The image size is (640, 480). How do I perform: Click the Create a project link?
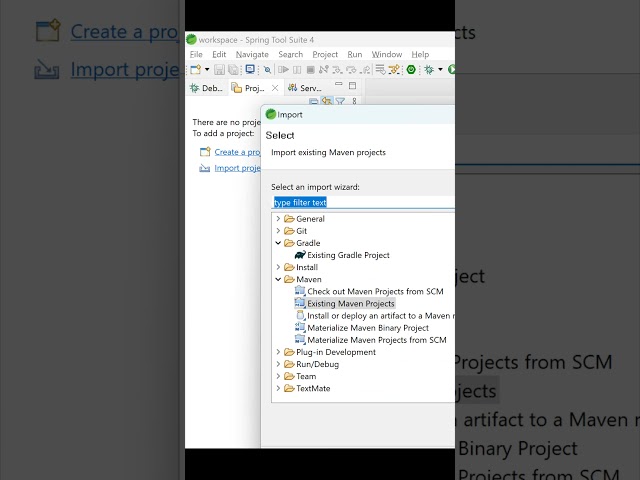[x=237, y=152]
